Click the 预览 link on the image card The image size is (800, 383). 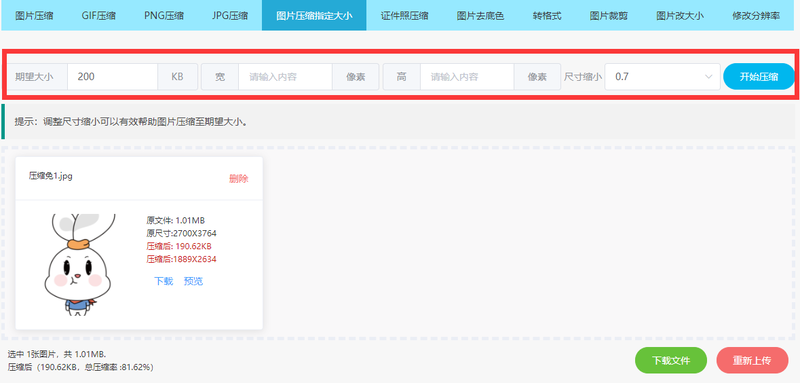point(193,281)
